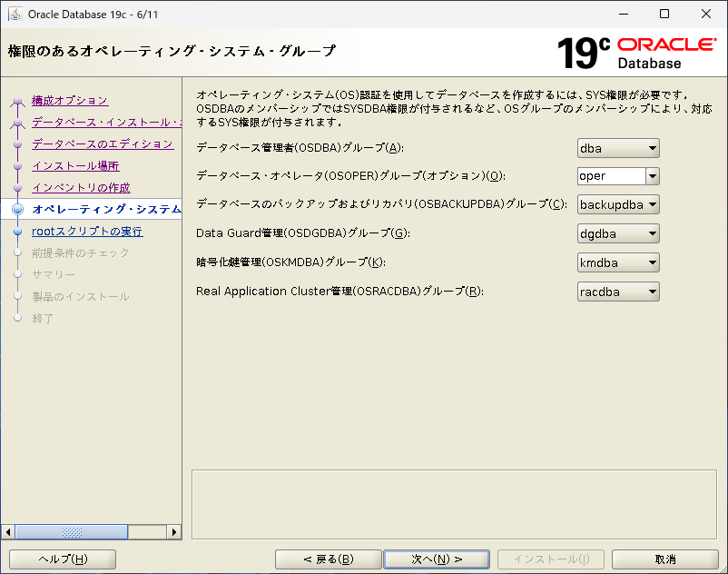Open the OSBACKUPDBA dropdown showing backupdba
Screen dimensions: 728x574
click(x=618, y=204)
